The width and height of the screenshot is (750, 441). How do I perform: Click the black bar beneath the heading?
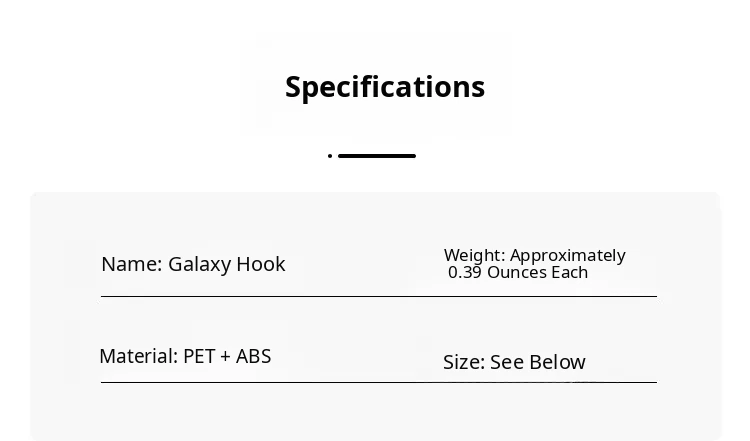[x=377, y=156]
